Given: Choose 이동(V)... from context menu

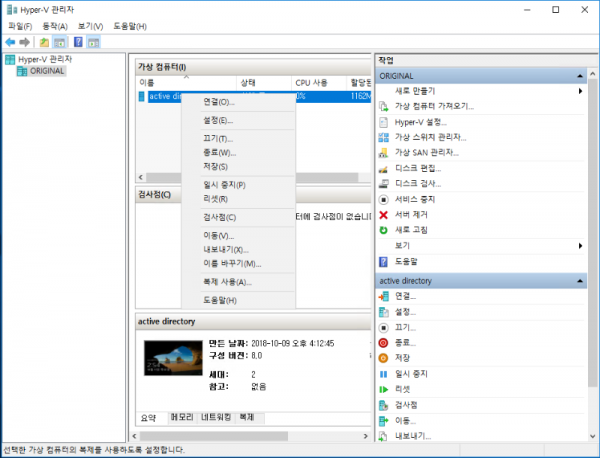Looking at the screenshot, I should click(x=238, y=236).
